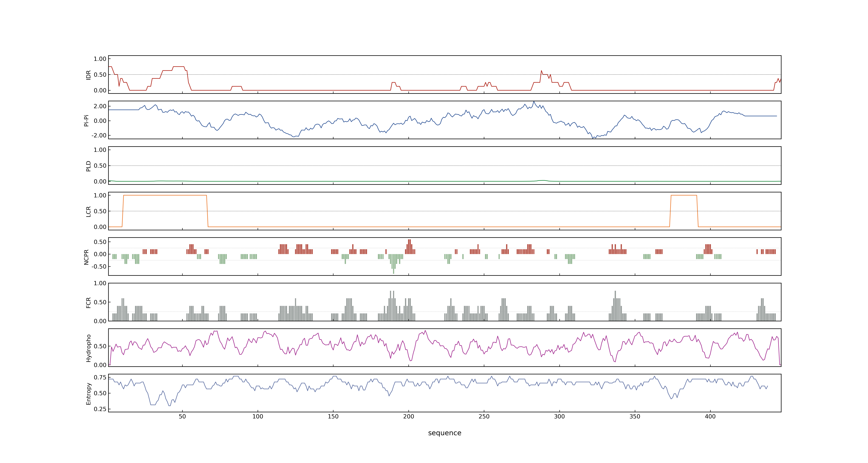Click the Entropy axis label
This screenshot has width=868, height=463.
[88, 394]
